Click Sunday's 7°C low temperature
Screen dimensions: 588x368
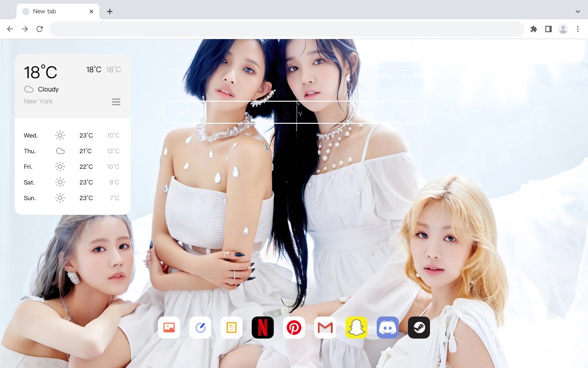114,198
